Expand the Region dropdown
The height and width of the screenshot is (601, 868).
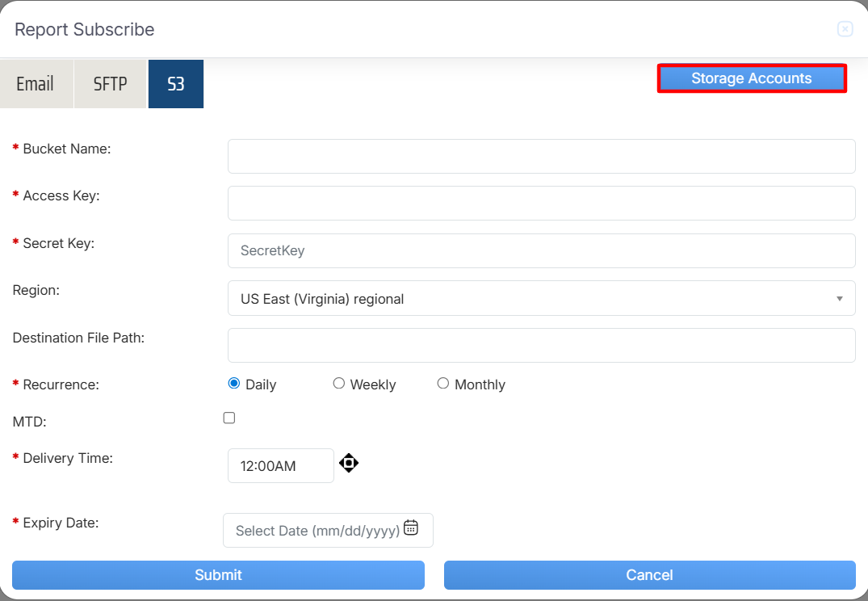coord(541,298)
